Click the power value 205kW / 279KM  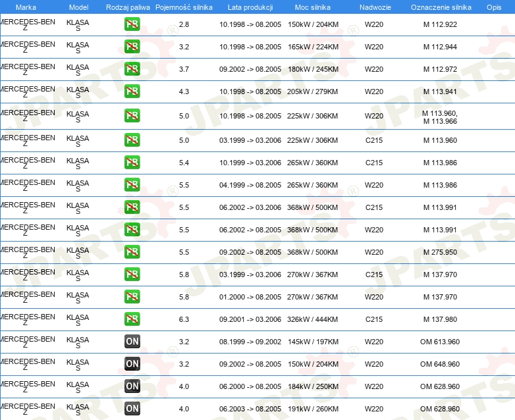[x=312, y=92]
